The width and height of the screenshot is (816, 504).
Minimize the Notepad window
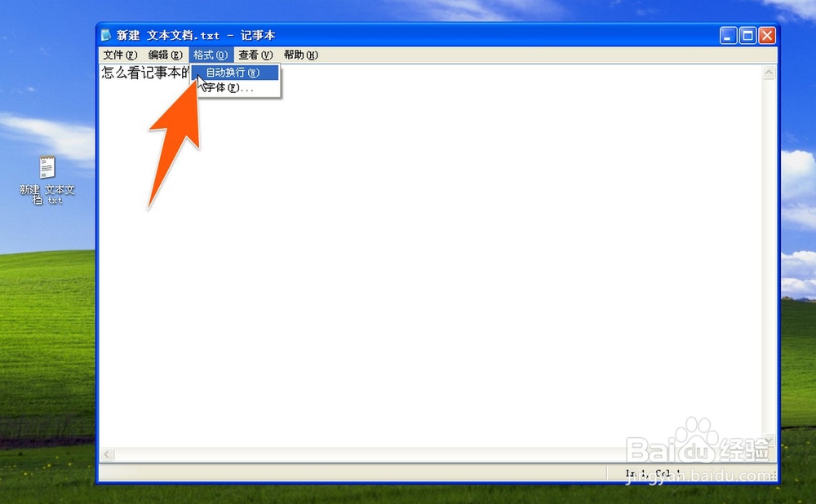pos(728,35)
